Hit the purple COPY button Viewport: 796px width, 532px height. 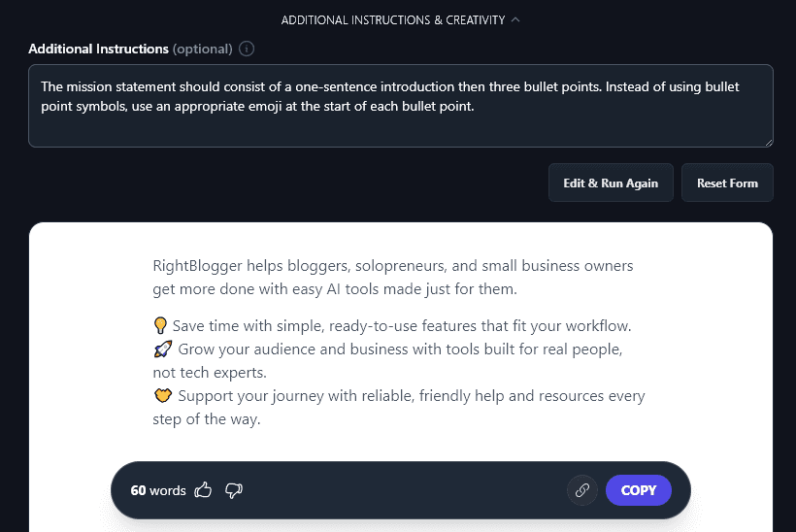[638, 490]
